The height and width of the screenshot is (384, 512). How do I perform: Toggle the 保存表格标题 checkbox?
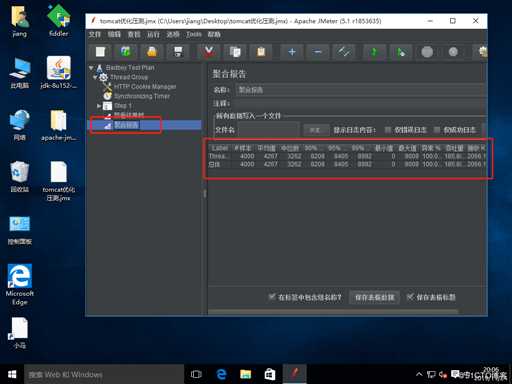410,297
